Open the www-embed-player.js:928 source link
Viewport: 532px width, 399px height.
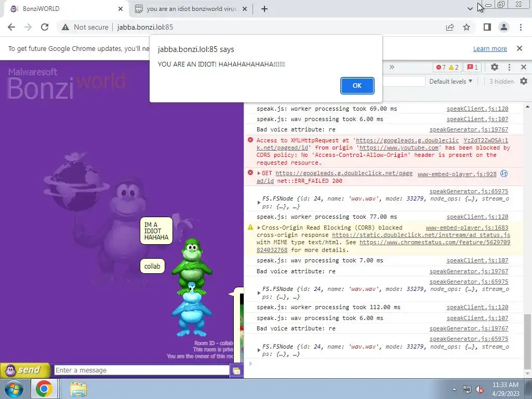[457, 174]
